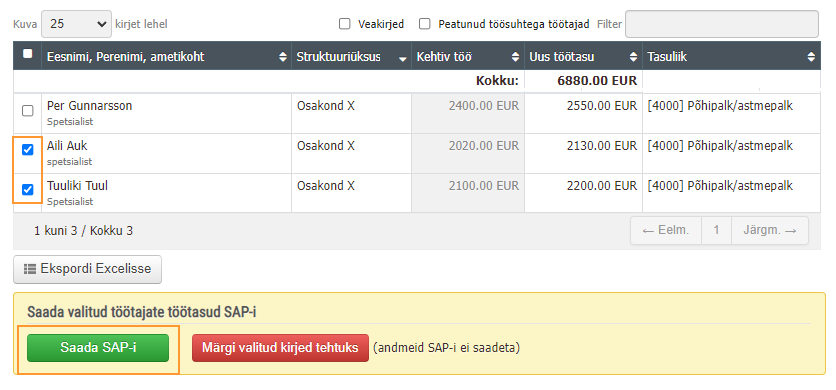Uncheck the Tuuliki Tuul row checkbox
The image size is (836, 390).
click(x=27, y=189)
